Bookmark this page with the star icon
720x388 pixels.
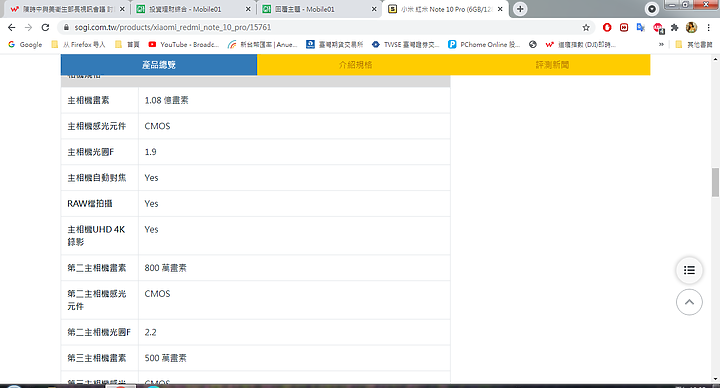click(586, 28)
